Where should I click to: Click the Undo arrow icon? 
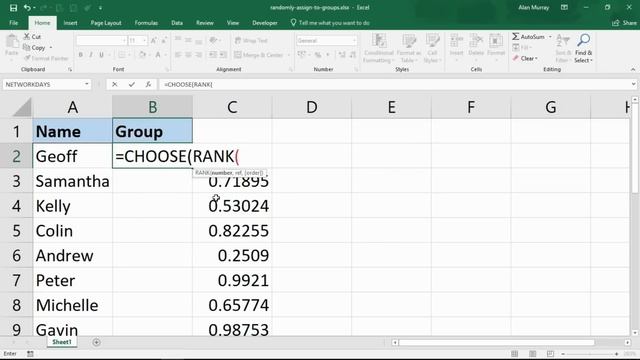point(27,8)
